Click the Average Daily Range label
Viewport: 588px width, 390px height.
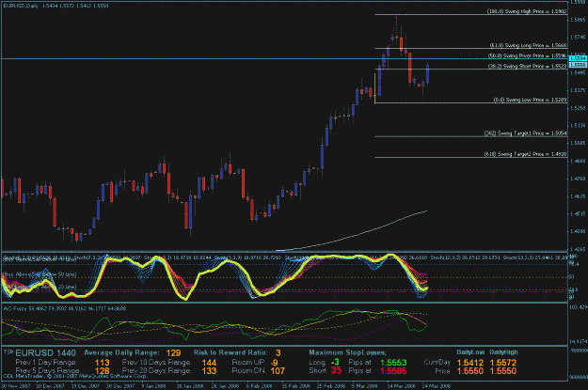point(121,353)
